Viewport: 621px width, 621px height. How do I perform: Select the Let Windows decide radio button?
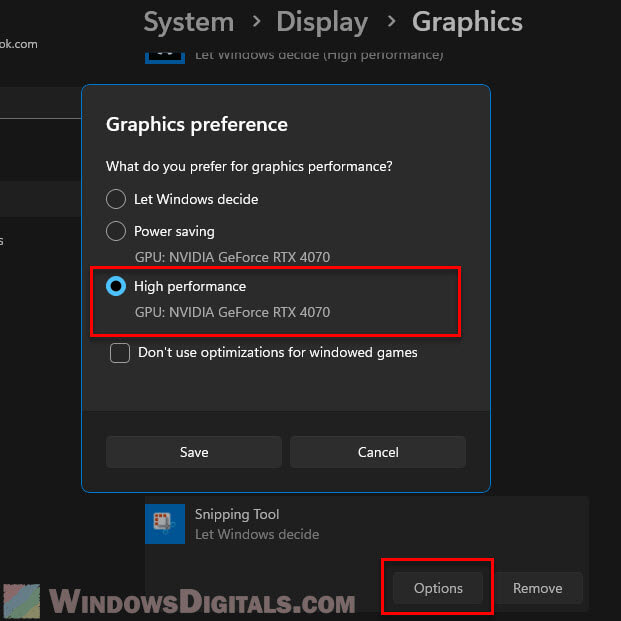coord(116,199)
